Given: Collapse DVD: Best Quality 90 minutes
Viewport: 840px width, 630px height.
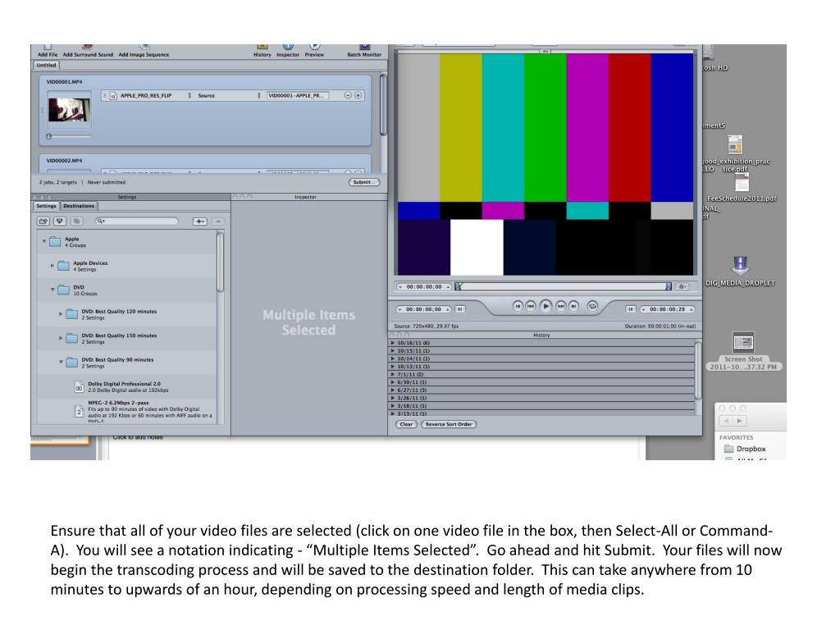Looking at the screenshot, I should (x=61, y=362).
